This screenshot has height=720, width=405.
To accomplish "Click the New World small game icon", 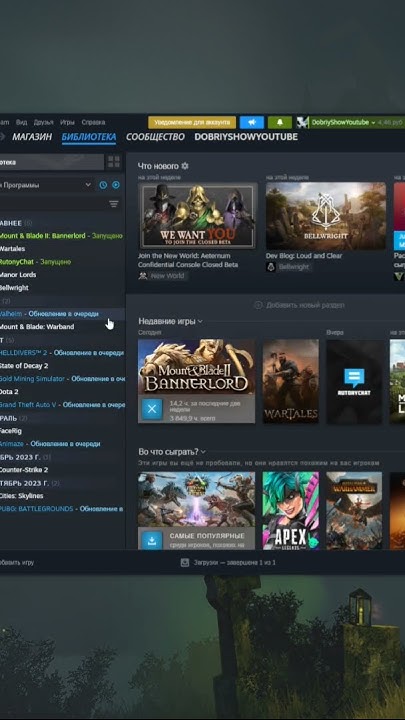I will 143,276.
